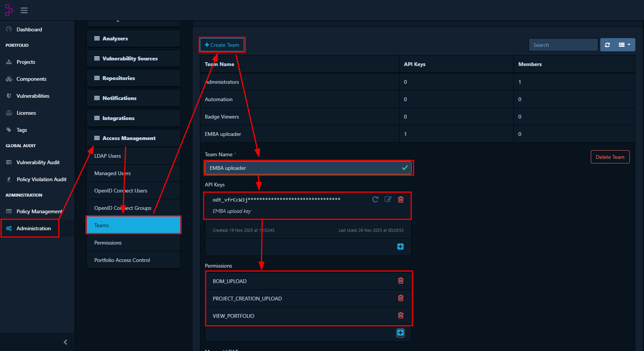Add a new API key with plus icon
This screenshot has height=351, width=644.
point(400,247)
